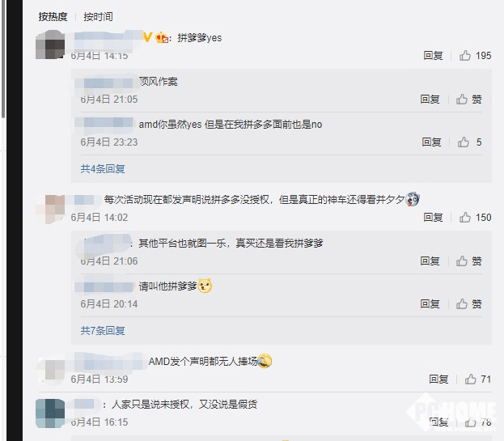Open avatar of the '拼爹爹yes' commenter
Viewport: 504px width, 441px height.
(51, 45)
